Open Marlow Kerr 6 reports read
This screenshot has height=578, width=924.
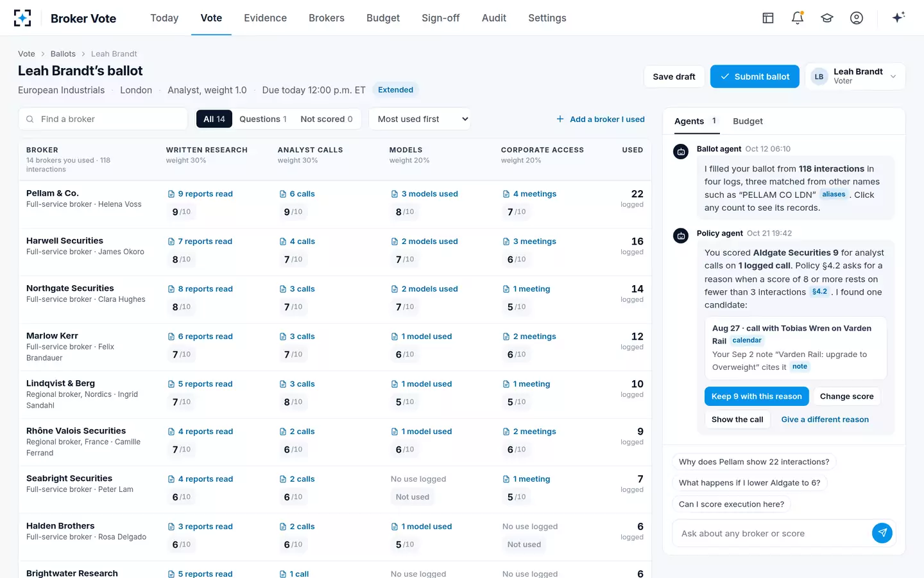click(x=200, y=337)
